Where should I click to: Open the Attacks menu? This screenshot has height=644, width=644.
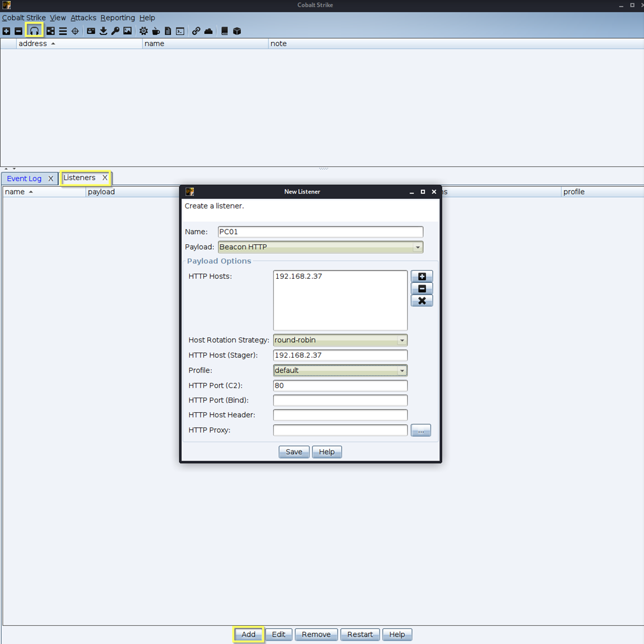83,18
